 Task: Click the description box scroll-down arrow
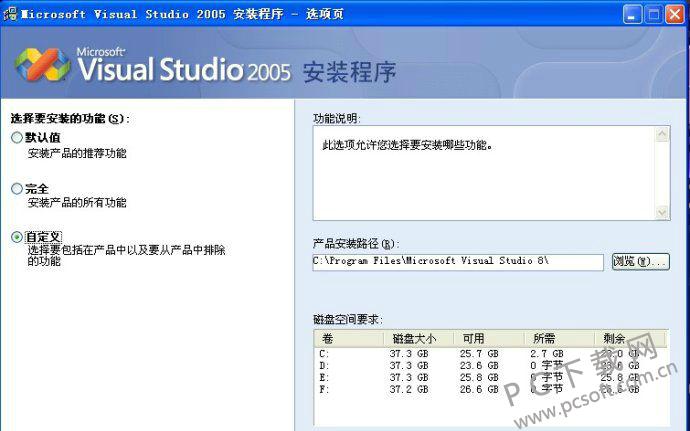click(662, 212)
